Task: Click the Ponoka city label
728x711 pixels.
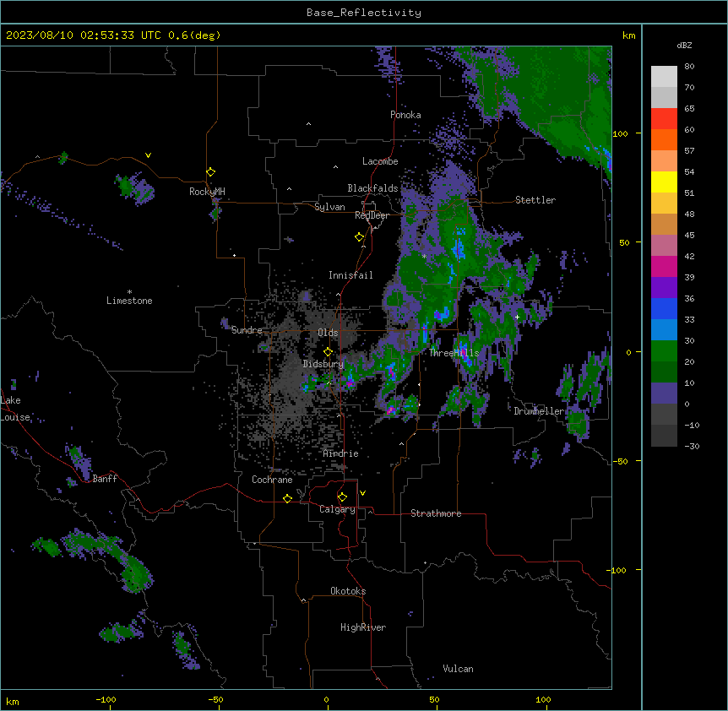Action: coord(405,115)
